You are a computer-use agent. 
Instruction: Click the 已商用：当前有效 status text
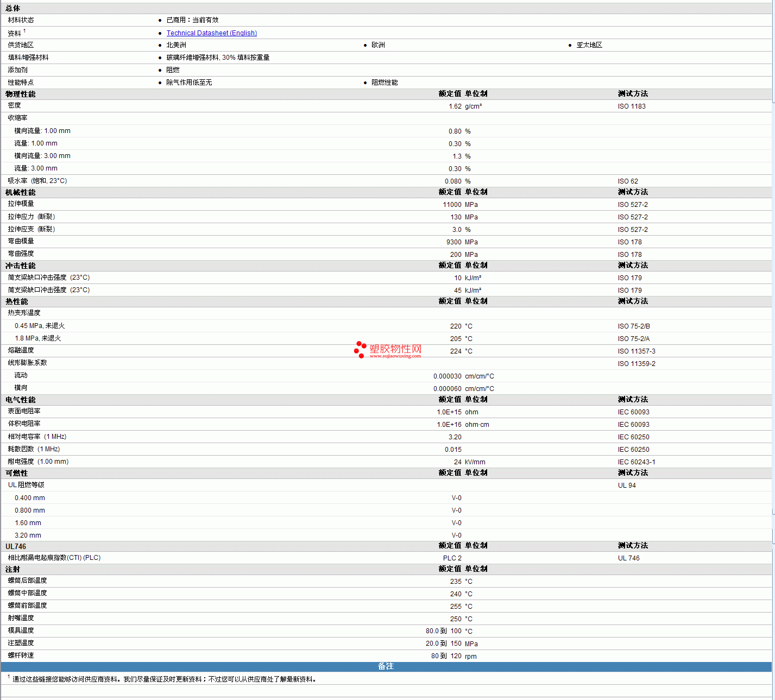(192, 20)
